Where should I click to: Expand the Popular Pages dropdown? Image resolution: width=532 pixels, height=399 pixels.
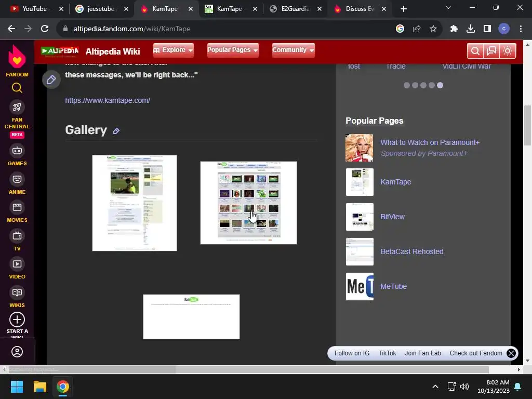233,50
